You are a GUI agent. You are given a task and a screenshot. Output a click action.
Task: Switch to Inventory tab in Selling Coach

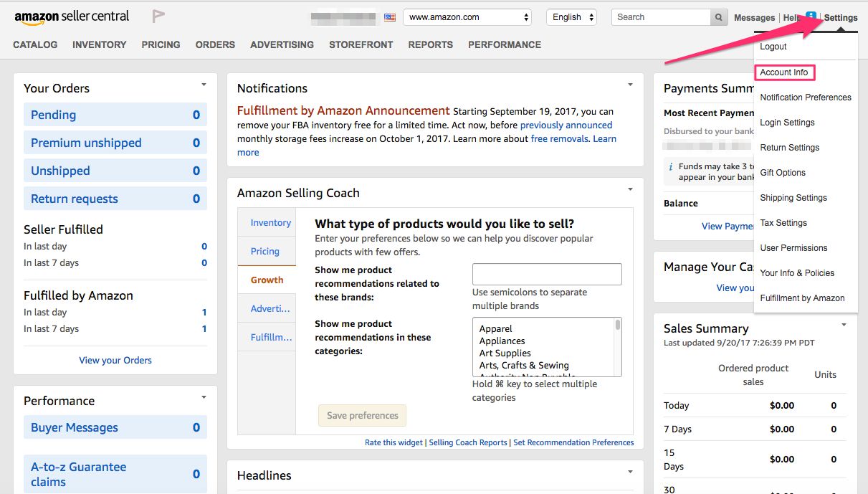267,222
